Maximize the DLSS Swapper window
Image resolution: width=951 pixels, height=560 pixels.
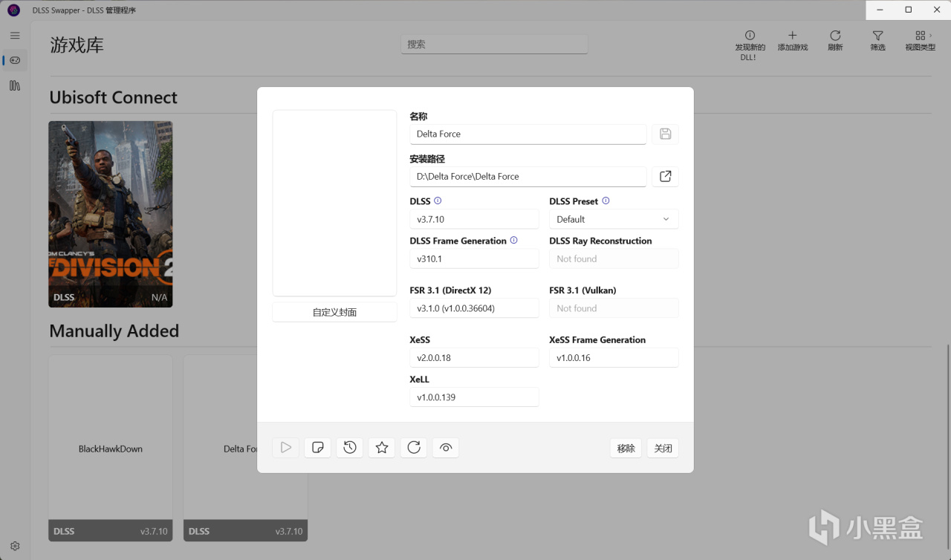pyautogui.click(x=909, y=10)
